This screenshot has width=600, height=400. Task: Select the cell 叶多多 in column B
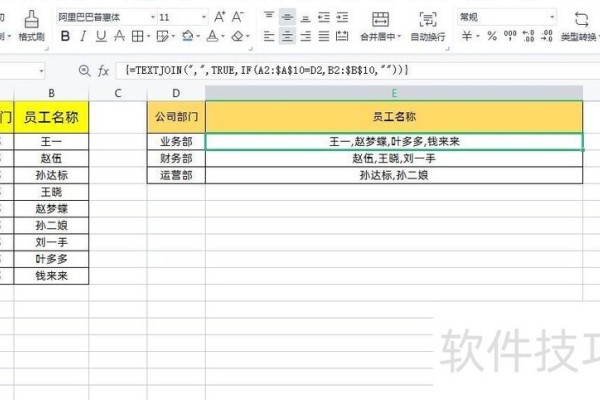point(51,259)
